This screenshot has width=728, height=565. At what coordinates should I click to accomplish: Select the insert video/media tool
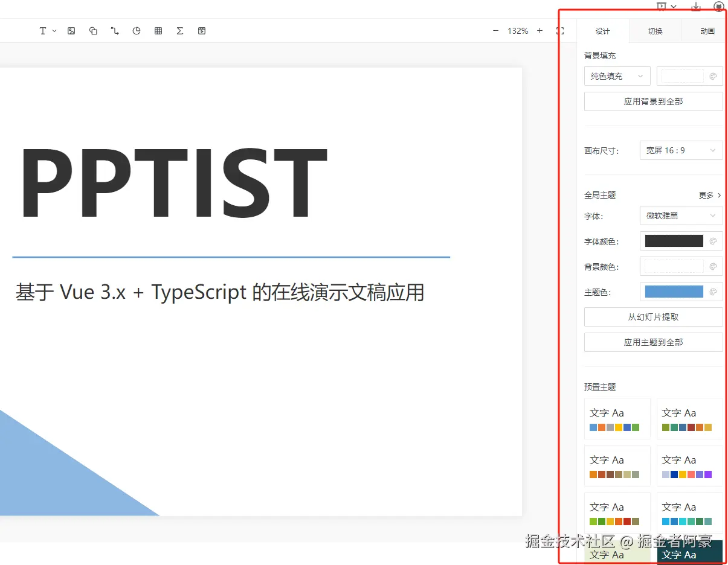click(202, 31)
